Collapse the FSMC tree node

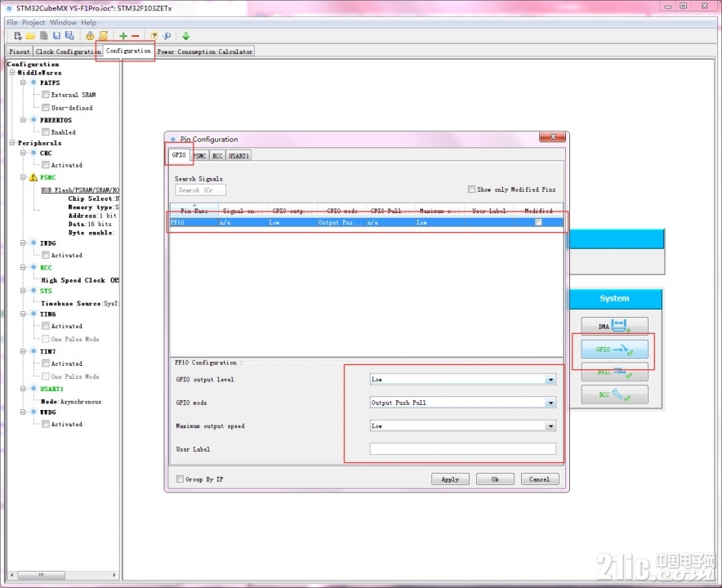point(23,177)
